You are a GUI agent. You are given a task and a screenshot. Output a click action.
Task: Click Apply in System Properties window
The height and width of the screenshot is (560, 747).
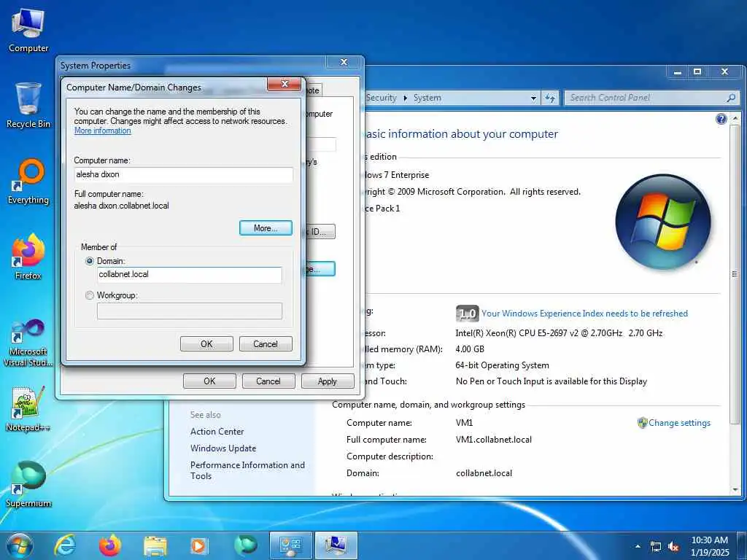click(328, 381)
